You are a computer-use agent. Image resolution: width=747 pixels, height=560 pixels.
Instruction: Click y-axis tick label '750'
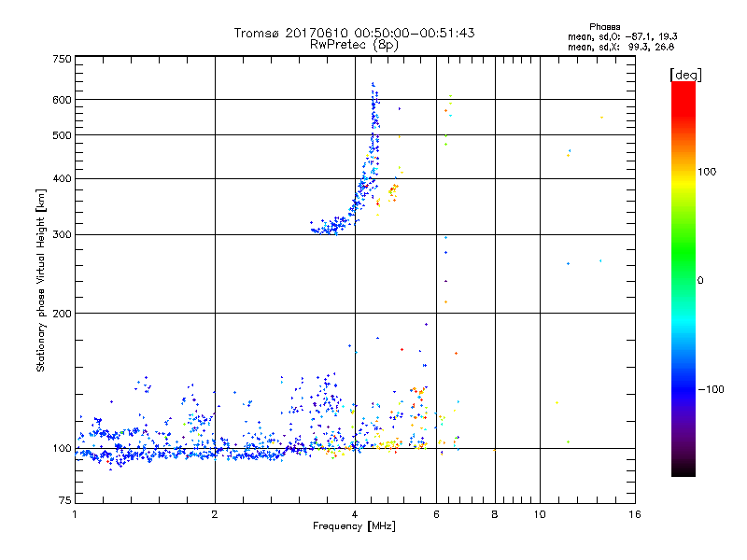pos(62,59)
